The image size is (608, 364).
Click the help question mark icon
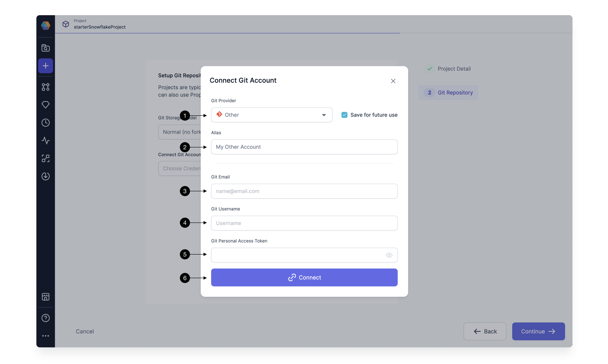point(45,317)
